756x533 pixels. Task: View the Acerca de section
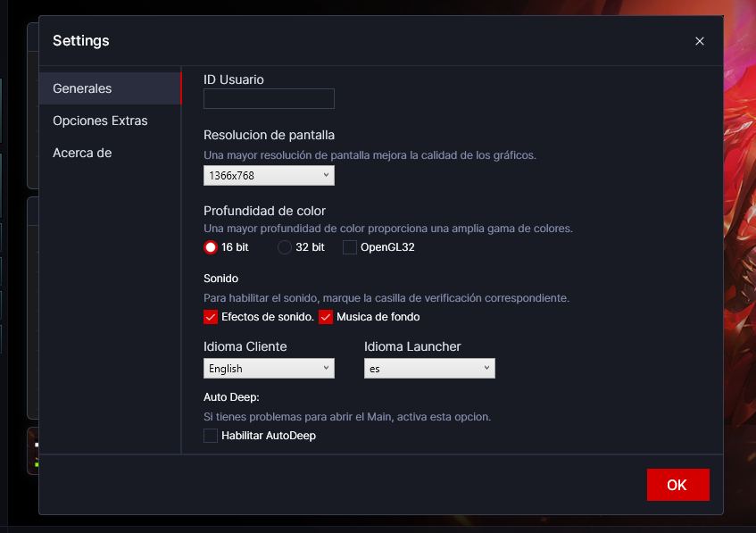[x=82, y=153]
